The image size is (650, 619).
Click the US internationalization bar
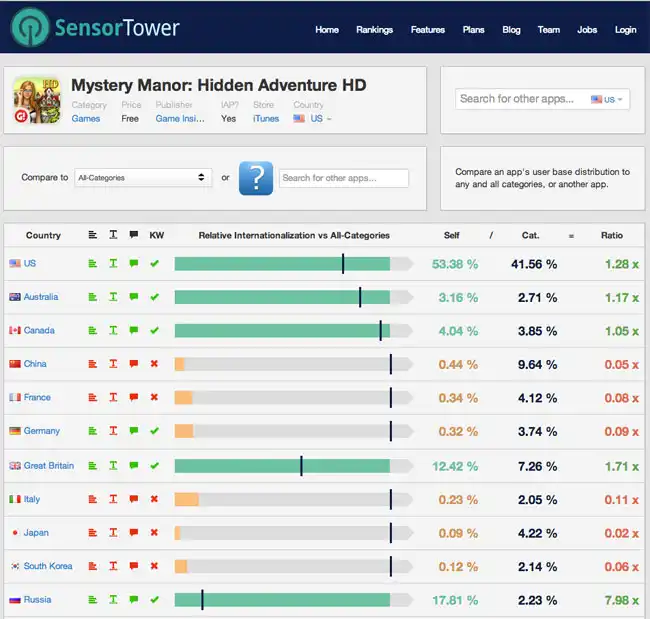tap(294, 264)
